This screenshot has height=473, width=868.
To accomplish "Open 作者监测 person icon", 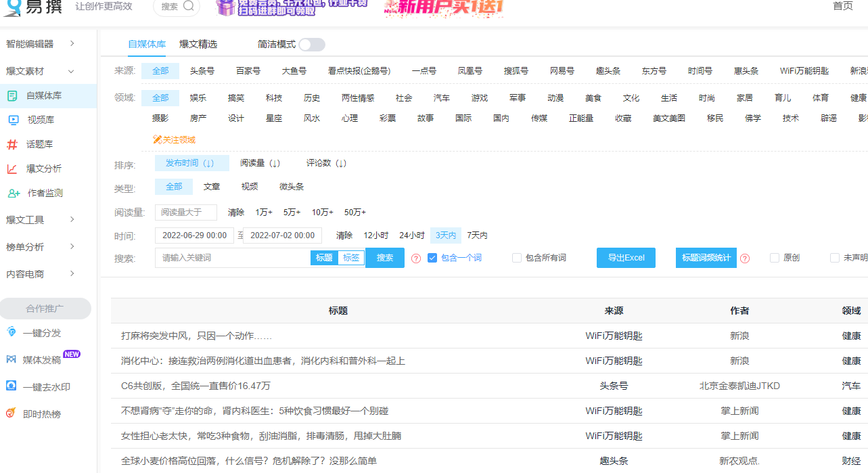I will click(14, 194).
